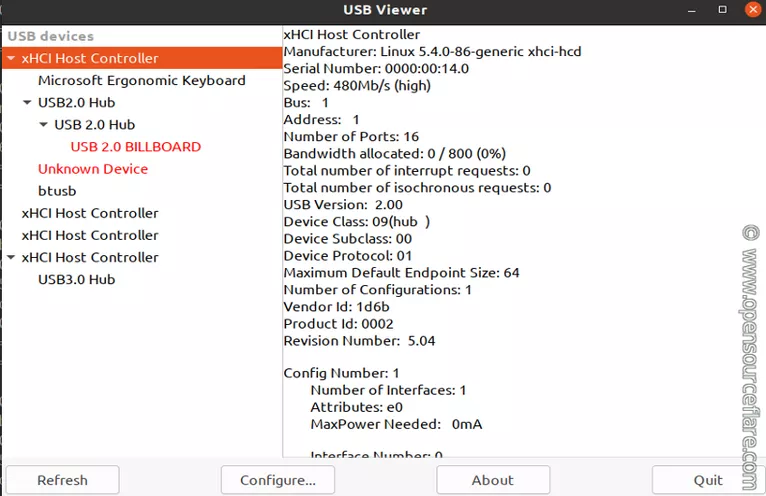Minimize the USB Viewer window
766x496 pixels.
(x=694, y=9)
